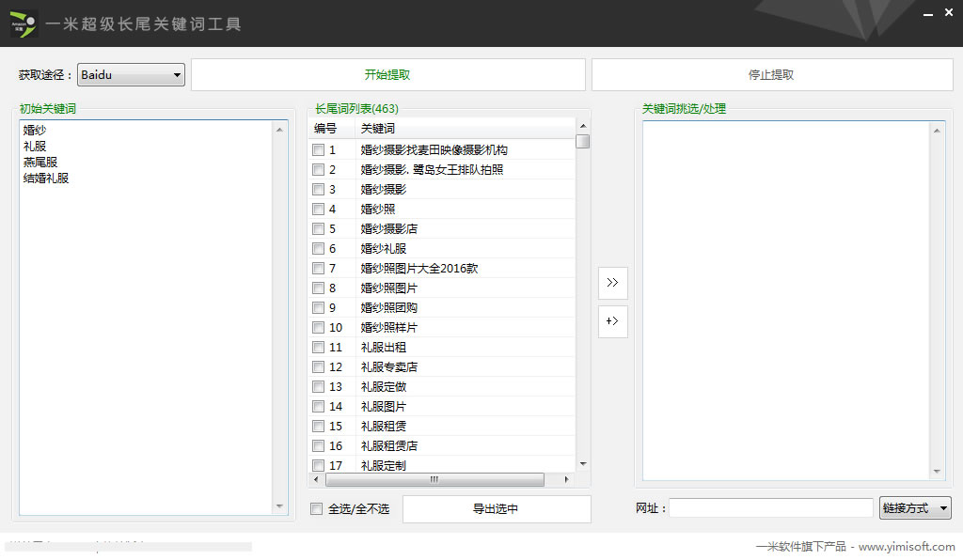Viewport: 963px width, 560px height.
Task: Select 婚纱 in initial keywords box
Action: point(35,130)
